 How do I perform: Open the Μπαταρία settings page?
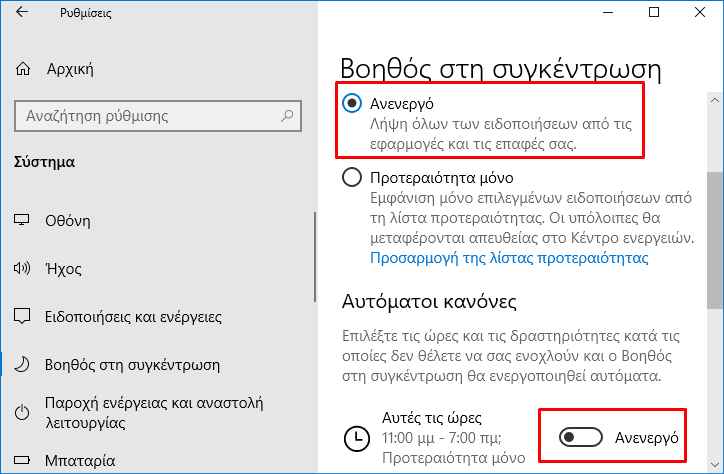coord(80,462)
